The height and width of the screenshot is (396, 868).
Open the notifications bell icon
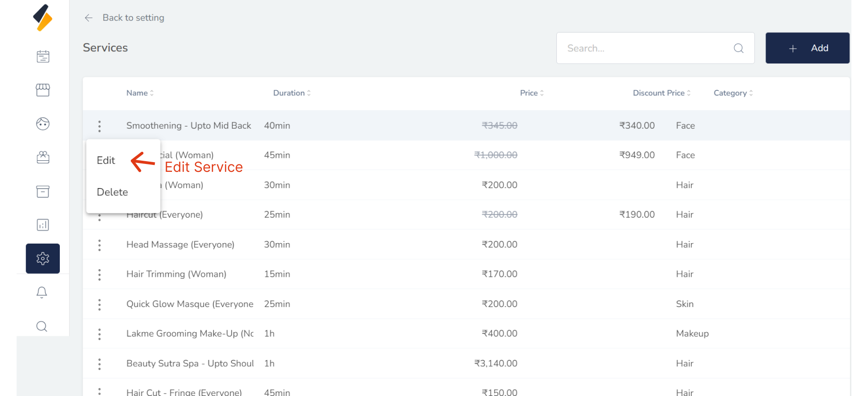point(42,292)
